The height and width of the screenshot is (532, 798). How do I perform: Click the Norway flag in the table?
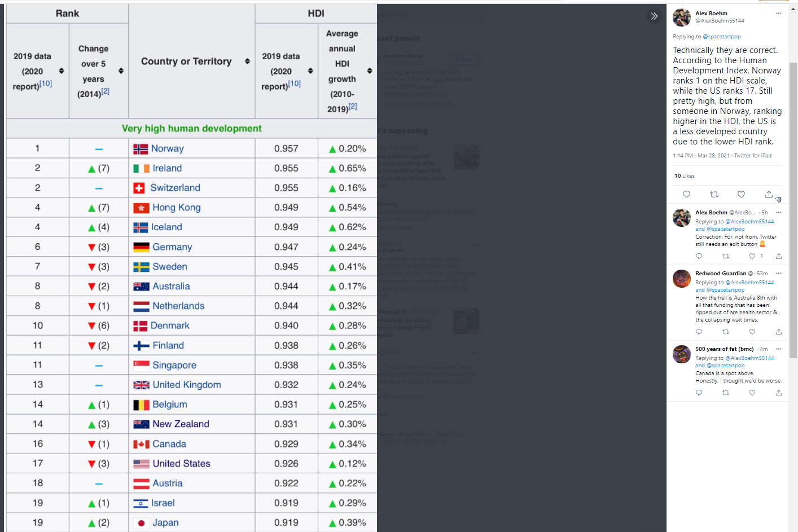pos(141,149)
